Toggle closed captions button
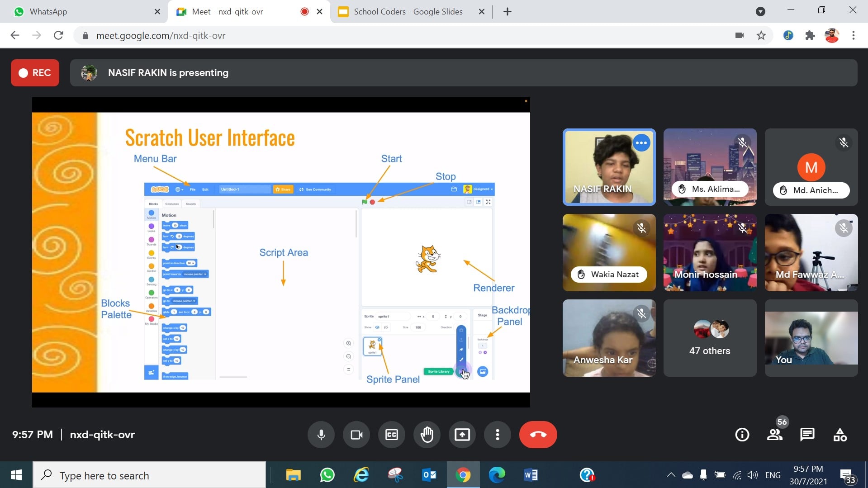The image size is (868, 488). (x=392, y=435)
